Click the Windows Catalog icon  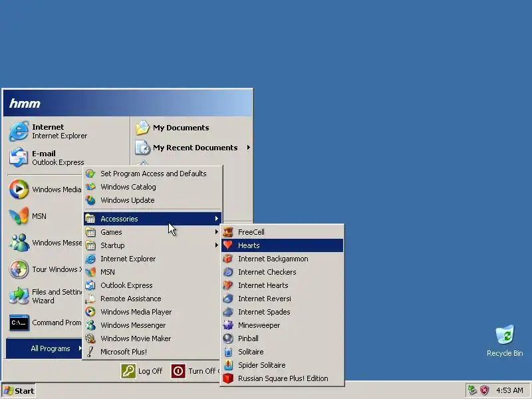90,187
